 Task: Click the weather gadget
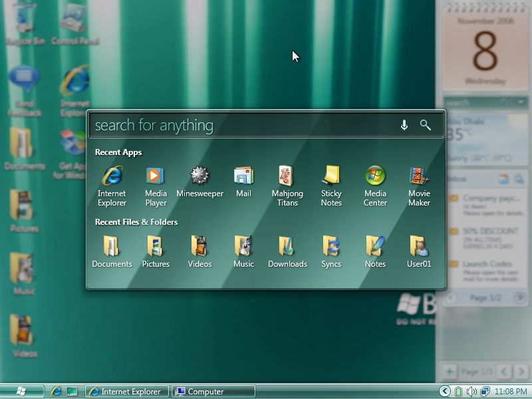tap(486, 140)
